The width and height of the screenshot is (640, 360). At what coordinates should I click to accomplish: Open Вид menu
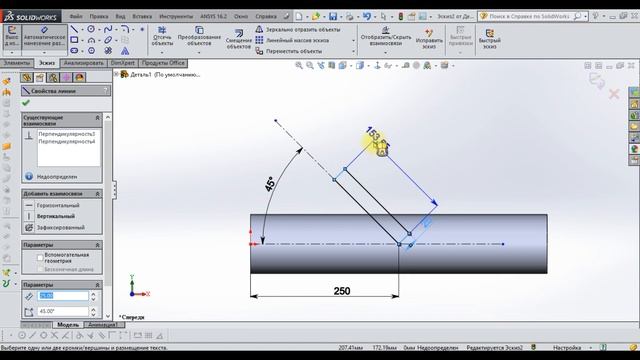[120, 16]
